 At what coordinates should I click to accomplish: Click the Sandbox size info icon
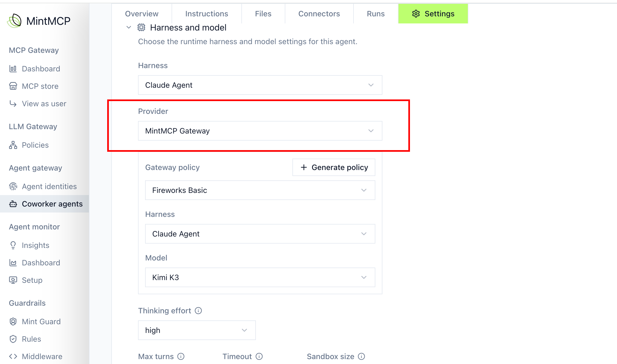click(361, 356)
